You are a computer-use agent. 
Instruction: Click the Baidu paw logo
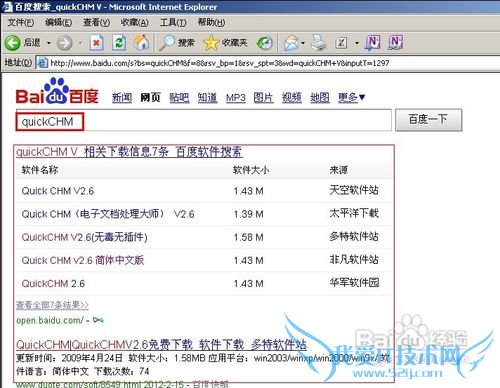tap(56, 91)
